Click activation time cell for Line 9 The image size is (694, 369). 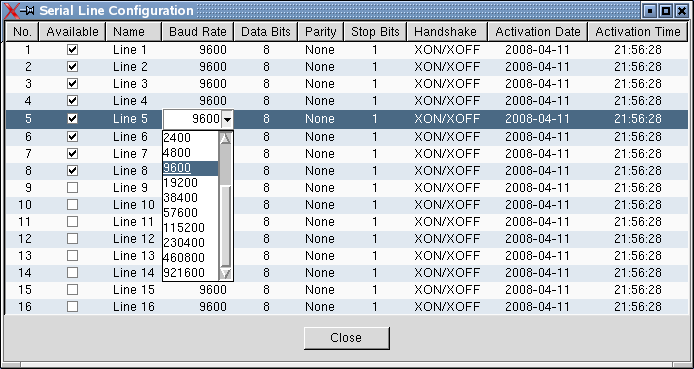tap(638, 188)
